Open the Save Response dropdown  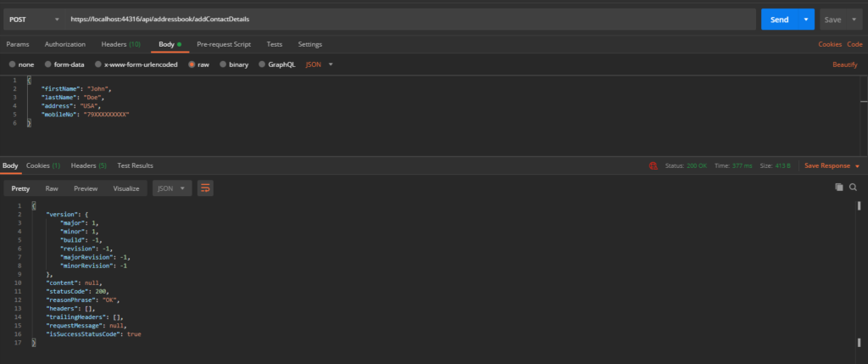click(832, 165)
